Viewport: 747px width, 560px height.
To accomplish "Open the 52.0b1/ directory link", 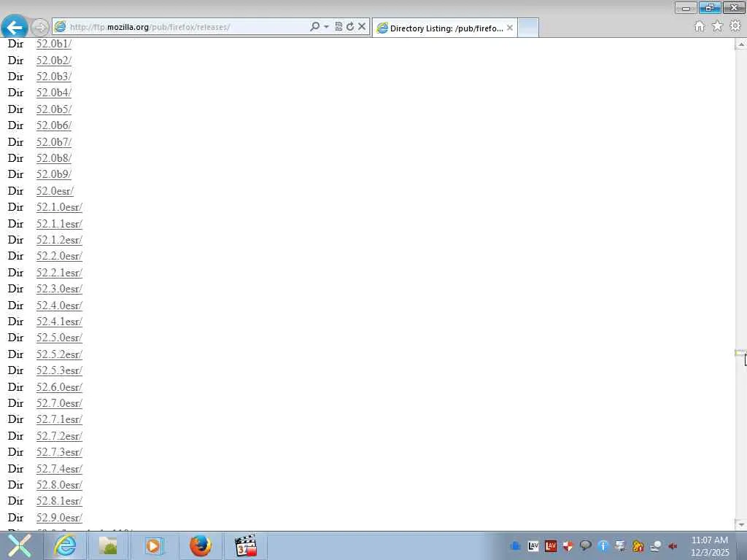I will coord(54,44).
